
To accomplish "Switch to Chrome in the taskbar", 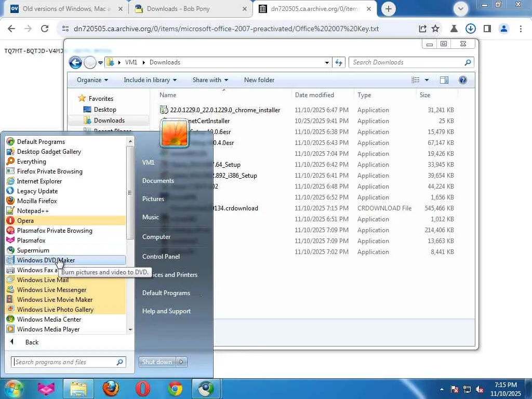I will (x=175, y=389).
